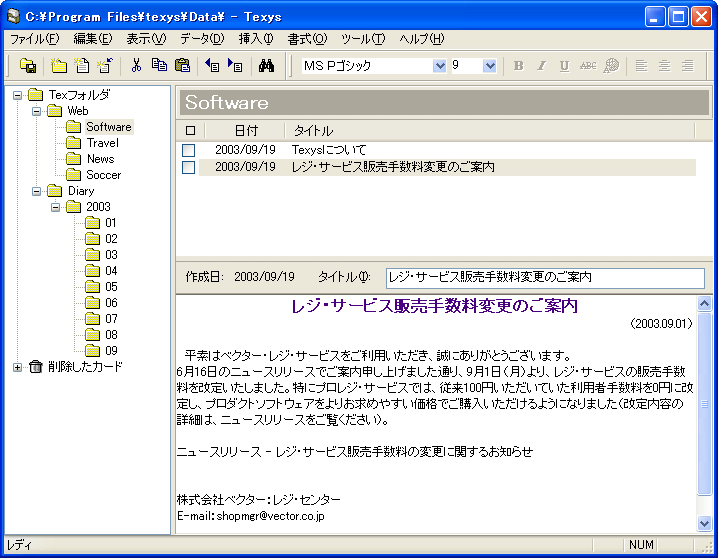718x558 pixels.
Task: Toggle underline formatting
Action: (564, 66)
